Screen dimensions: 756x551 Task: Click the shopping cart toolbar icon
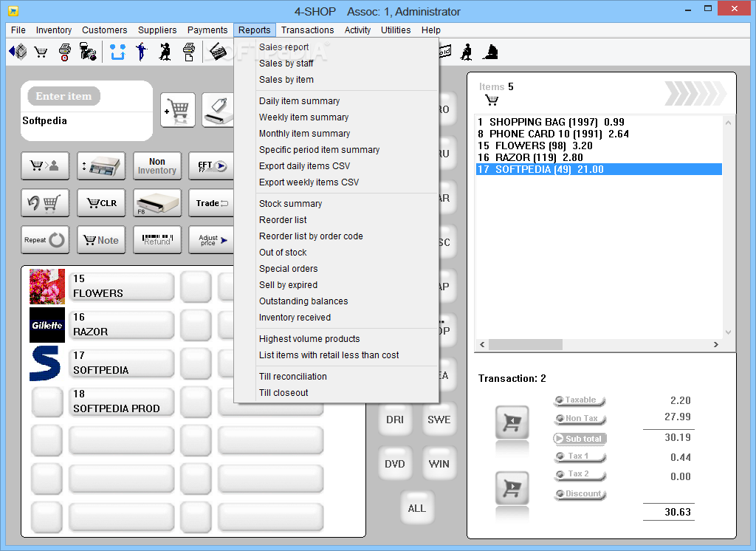pos(41,52)
